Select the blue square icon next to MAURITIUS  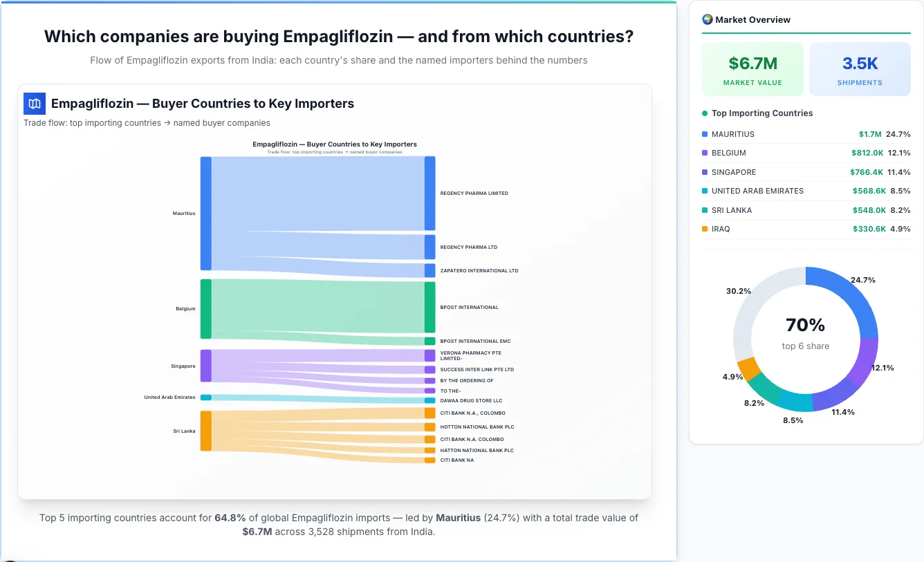(x=704, y=134)
